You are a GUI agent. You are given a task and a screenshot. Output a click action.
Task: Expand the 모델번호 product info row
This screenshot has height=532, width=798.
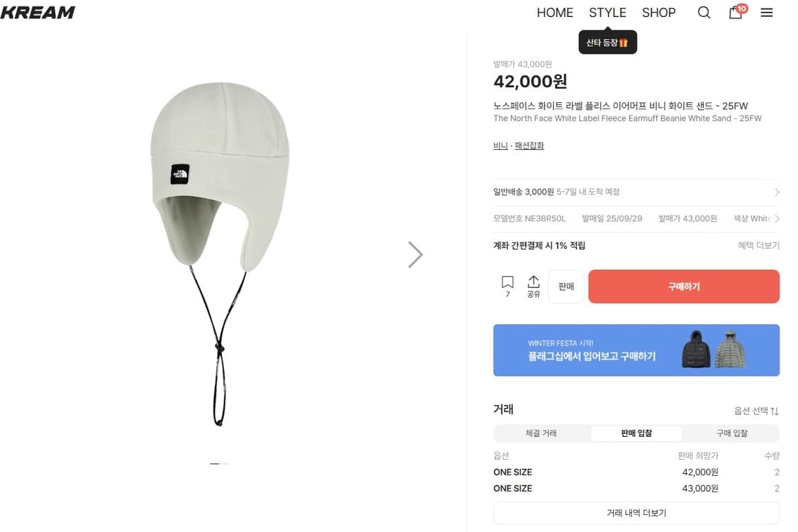777,218
